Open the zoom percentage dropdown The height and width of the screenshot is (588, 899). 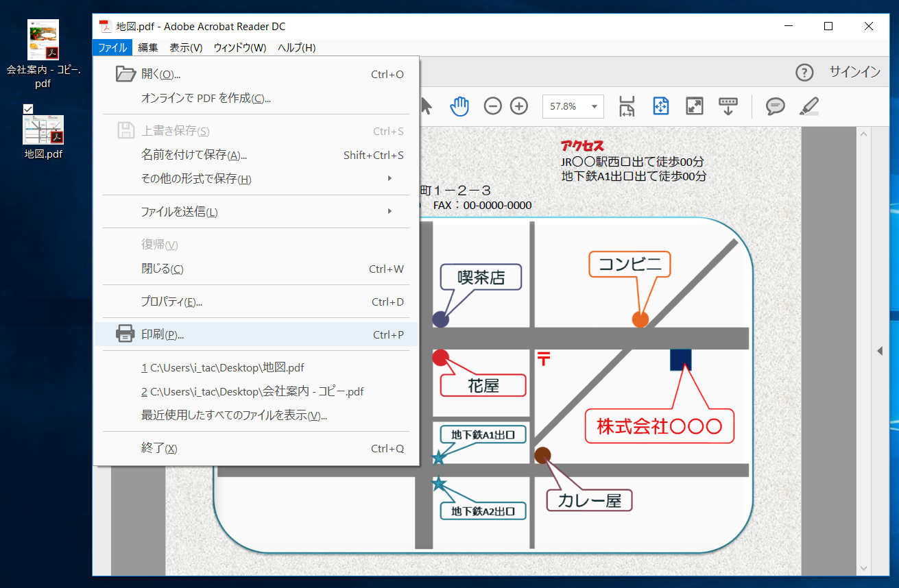pyautogui.click(x=594, y=106)
